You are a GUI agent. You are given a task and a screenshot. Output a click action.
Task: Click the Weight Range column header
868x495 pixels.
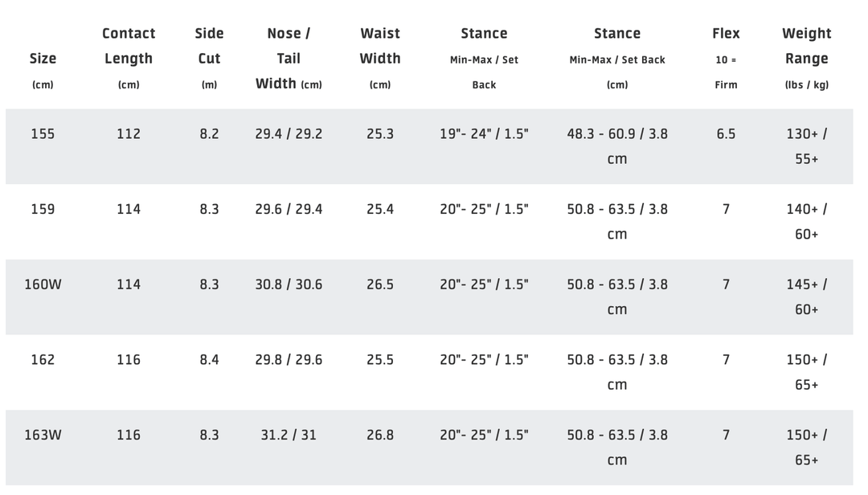806,46
